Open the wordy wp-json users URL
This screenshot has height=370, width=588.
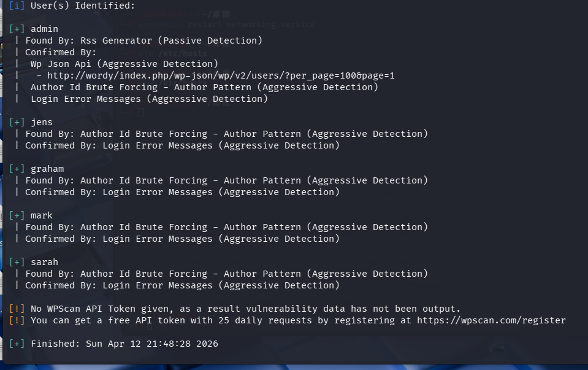click(x=221, y=75)
